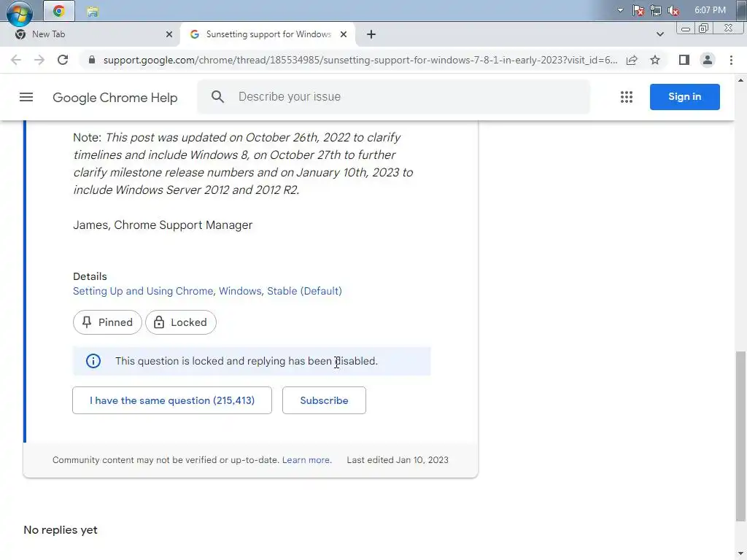Screen dimensions: 747x560
Task: Click the search magnifier icon
Action: 217,97
